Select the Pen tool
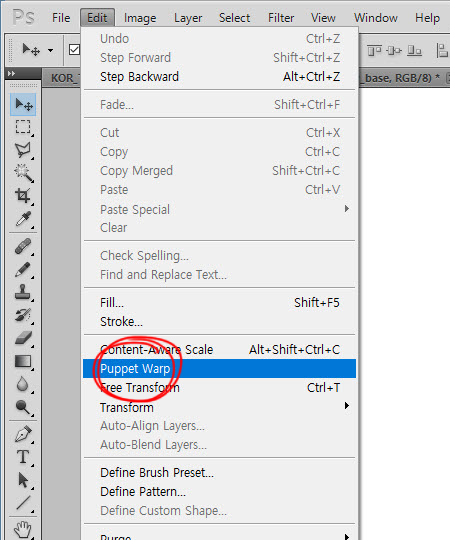The width and height of the screenshot is (450, 540). point(23,435)
